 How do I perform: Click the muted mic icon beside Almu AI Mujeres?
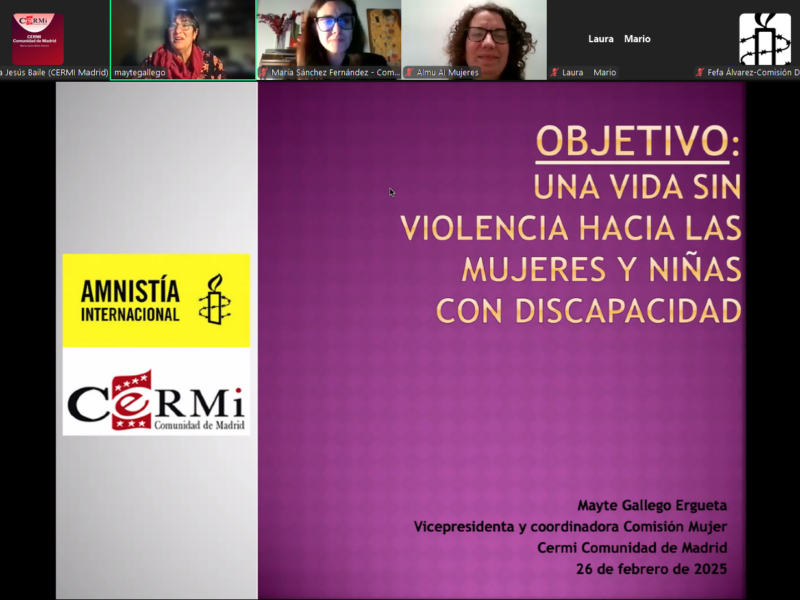[x=409, y=72]
